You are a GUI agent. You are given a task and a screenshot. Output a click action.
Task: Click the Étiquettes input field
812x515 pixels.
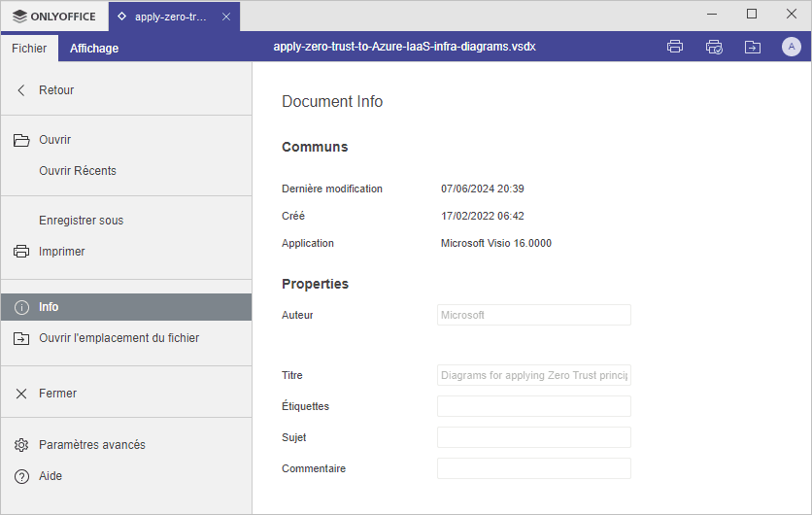coord(534,406)
